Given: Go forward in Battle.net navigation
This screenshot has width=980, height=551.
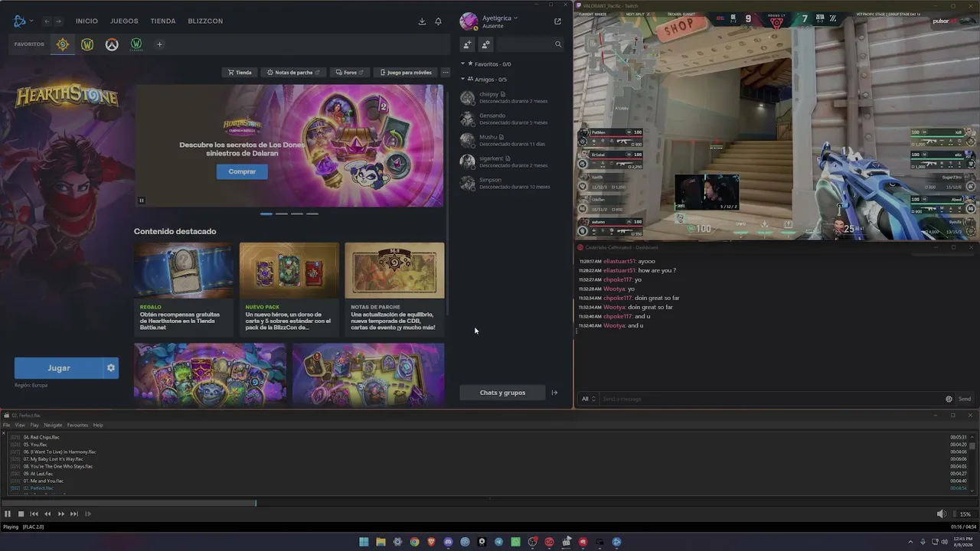Looking at the screenshot, I should pos(58,21).
